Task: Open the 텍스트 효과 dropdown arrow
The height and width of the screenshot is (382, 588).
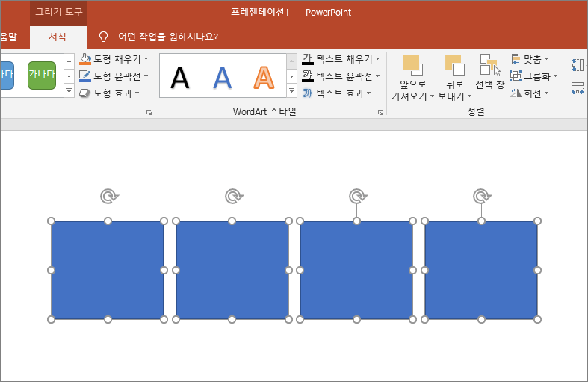Action: coord(369,93)
